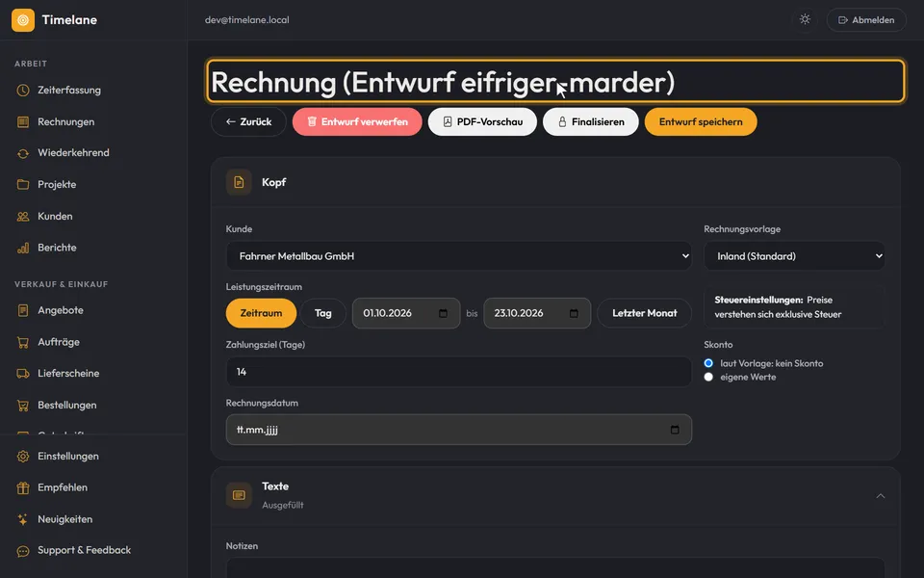Switch Leistungszeitraum to Zeitraum mode
The height and width of the screenshot is (578, 924).
tap(261, 313)
